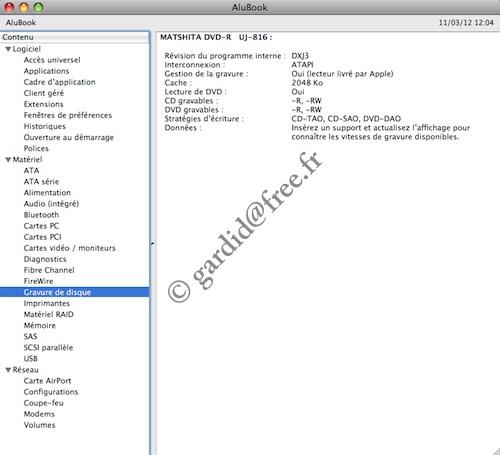Click the yellow minimize window button
500x455 pixels.
click(24, 7)
